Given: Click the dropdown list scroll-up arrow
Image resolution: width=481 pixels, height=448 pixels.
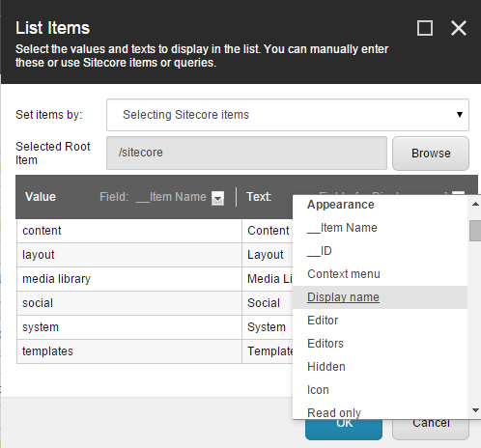Looking at the screenshot, I should [475, 204].
